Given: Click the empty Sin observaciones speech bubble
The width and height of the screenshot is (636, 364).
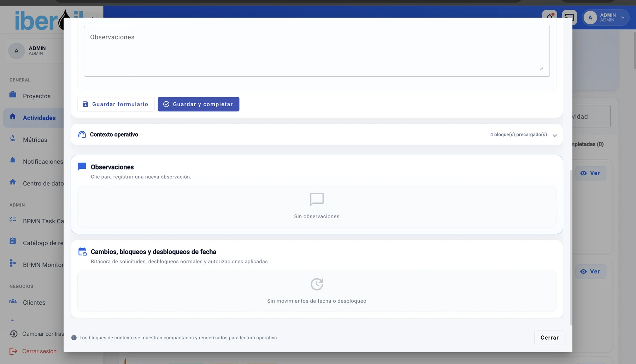Looking at the screenshot, I should pyautogui.click(x=317, y=199).
